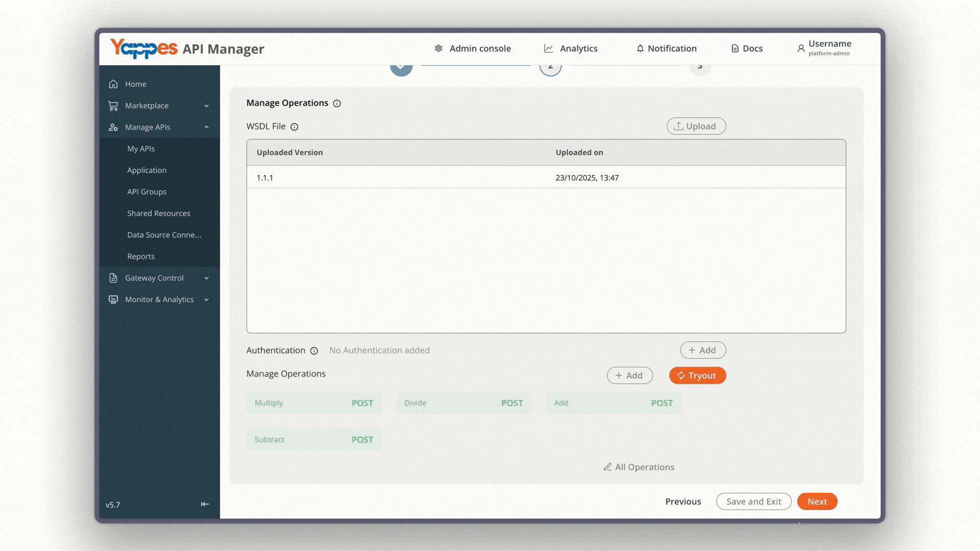Image resolution: width=980 pixels, height=551 pixels.
Task: Click the Docs document icon
Action: [x=735, y=48]
